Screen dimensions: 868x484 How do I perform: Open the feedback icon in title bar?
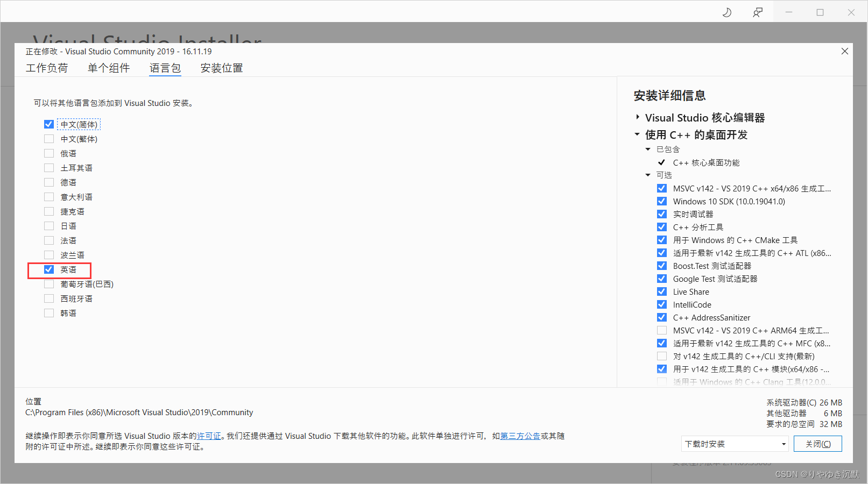[x=758, y=12]
